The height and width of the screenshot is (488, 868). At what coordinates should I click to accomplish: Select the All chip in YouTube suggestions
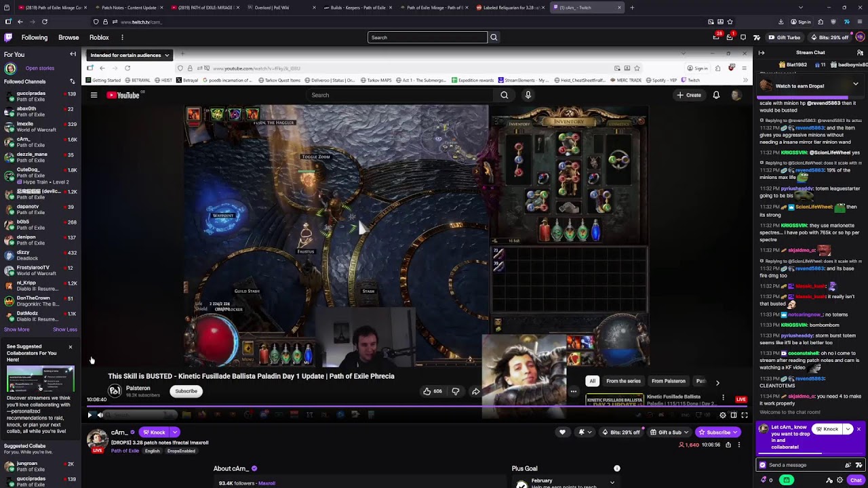[592, 381]
